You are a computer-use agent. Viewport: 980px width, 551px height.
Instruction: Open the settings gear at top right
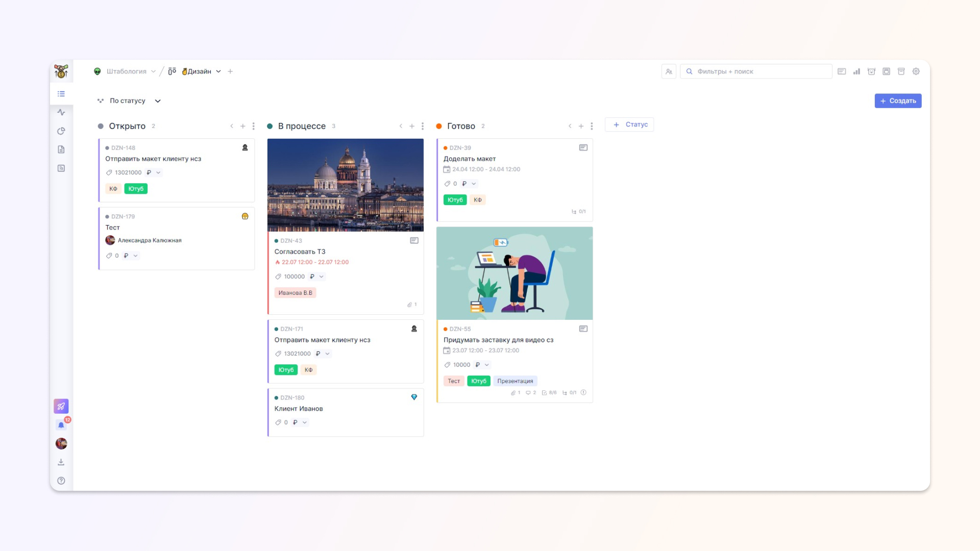click(x=916, y=71)
